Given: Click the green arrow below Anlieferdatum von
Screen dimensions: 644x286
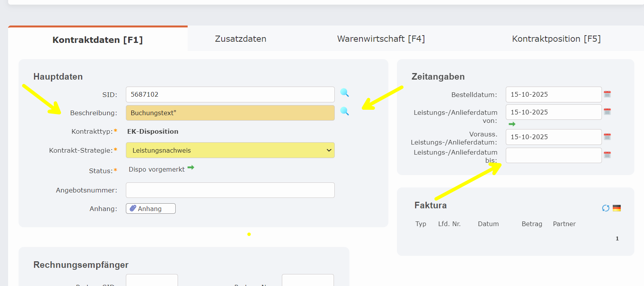Looking at the screenshot, I should [512, 124].
